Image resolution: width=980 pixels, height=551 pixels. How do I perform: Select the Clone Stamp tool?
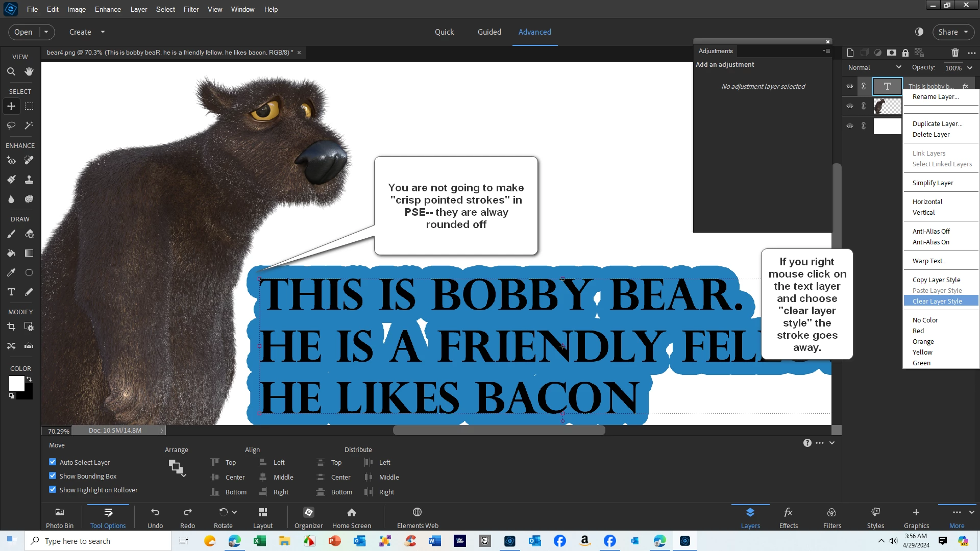[x=29, y=180]
